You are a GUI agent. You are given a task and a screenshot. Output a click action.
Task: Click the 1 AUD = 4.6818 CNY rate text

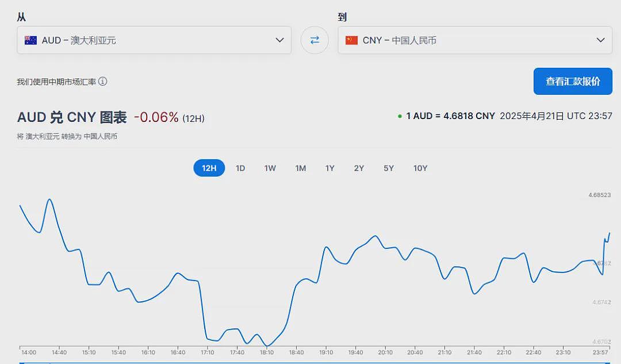pyautogui.click(x=450, y=116)
